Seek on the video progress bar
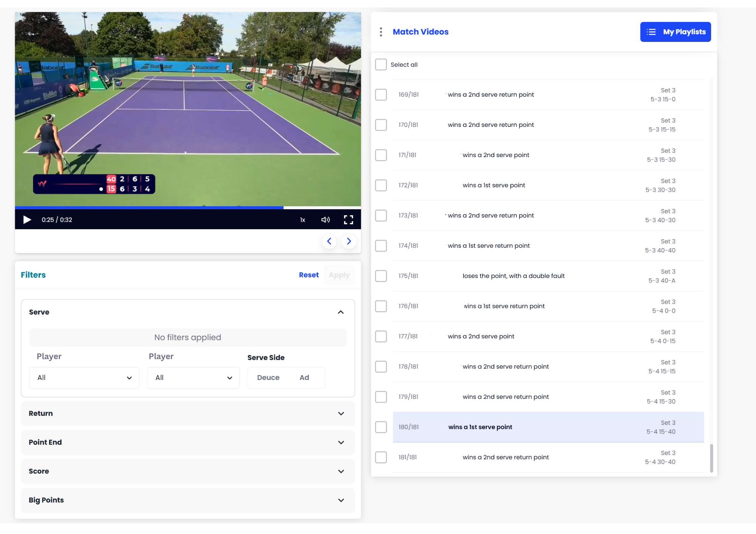756x534 pixels. pos(188,207)
